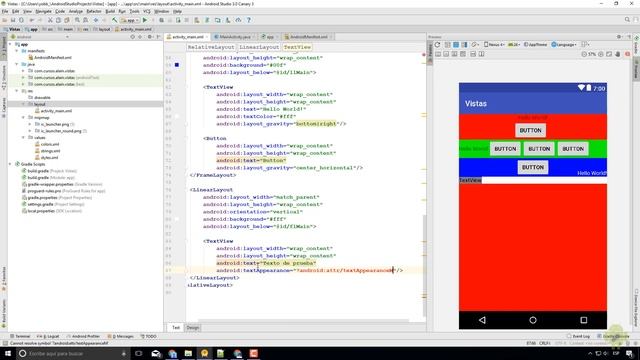Collapse the manifests folder node
This screenshot has height=360, width=640.
17,51
